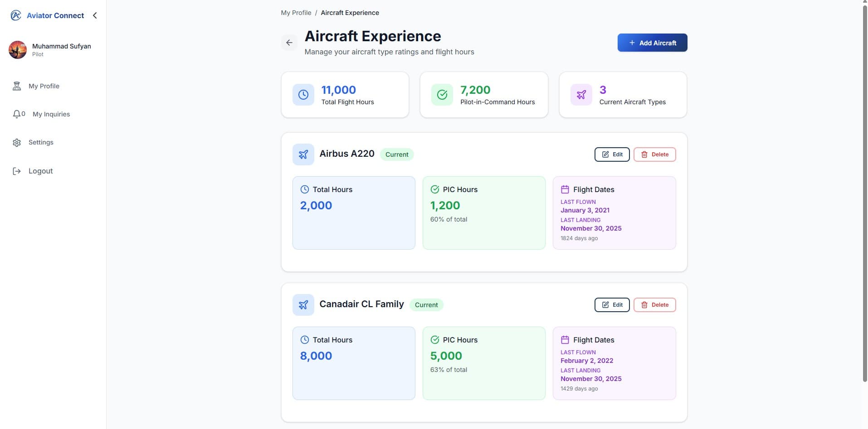This screenshot has width=868, height=429.
Task: Click the green checkmark on Pilot-in-Command Hours card
Action: pos(442,94)
